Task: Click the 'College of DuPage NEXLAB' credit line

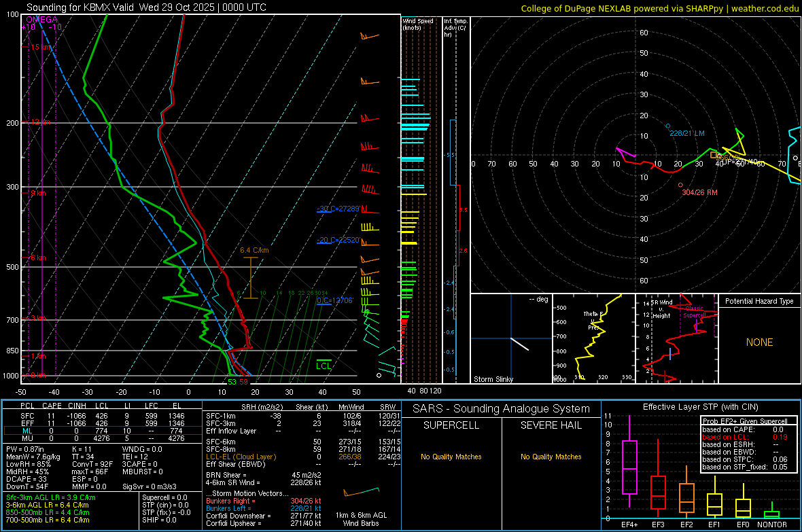Action: [x=659, y=8]
